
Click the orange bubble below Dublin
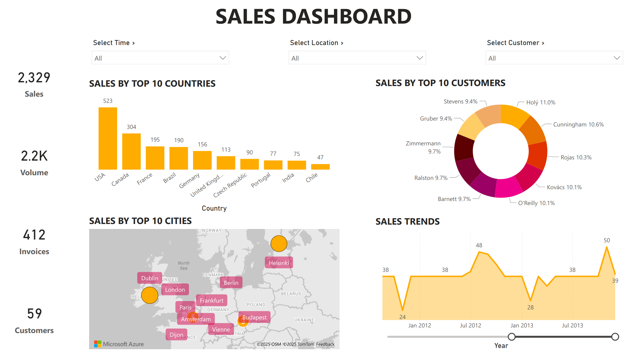[150, 295]
